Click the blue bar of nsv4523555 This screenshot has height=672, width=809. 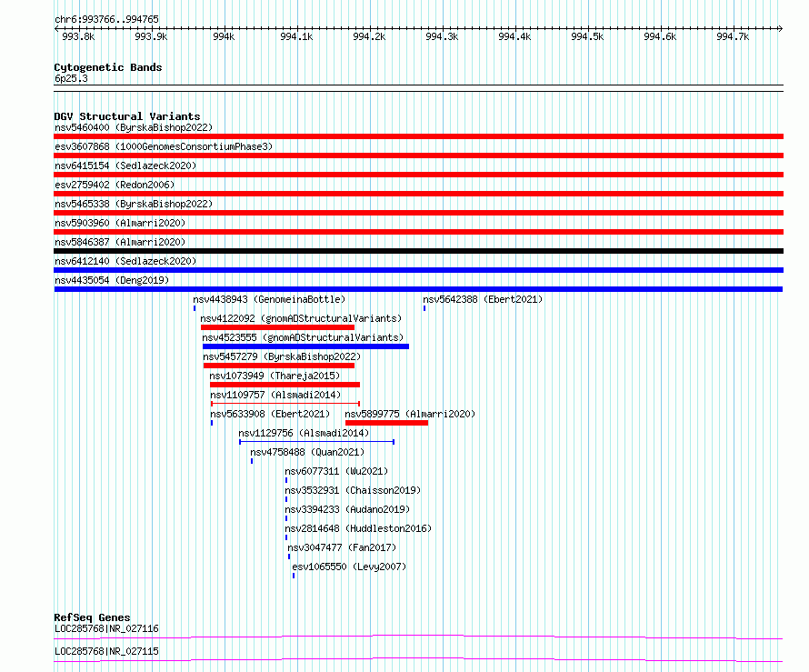tap(306, 346)
